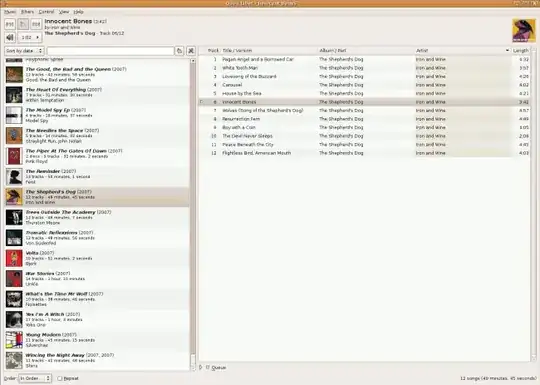The image size is (540, 385).
Task: Open the In Order playback order dropdown
Action: [x=34, y=378]
